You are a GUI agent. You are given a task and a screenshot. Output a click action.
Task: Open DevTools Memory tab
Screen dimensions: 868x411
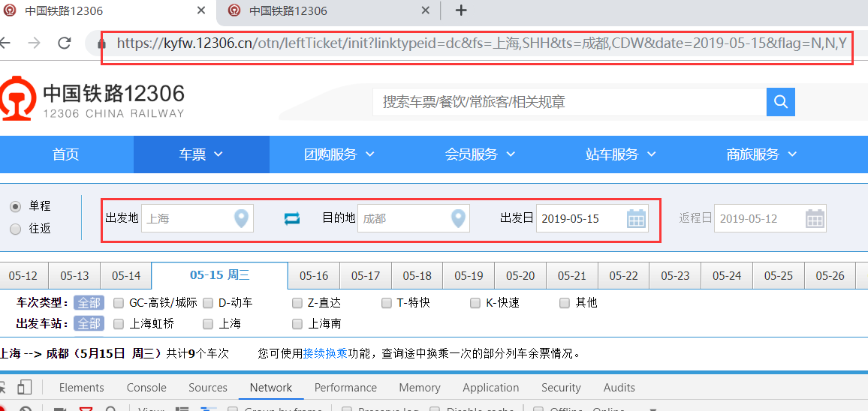pos(420,388)
